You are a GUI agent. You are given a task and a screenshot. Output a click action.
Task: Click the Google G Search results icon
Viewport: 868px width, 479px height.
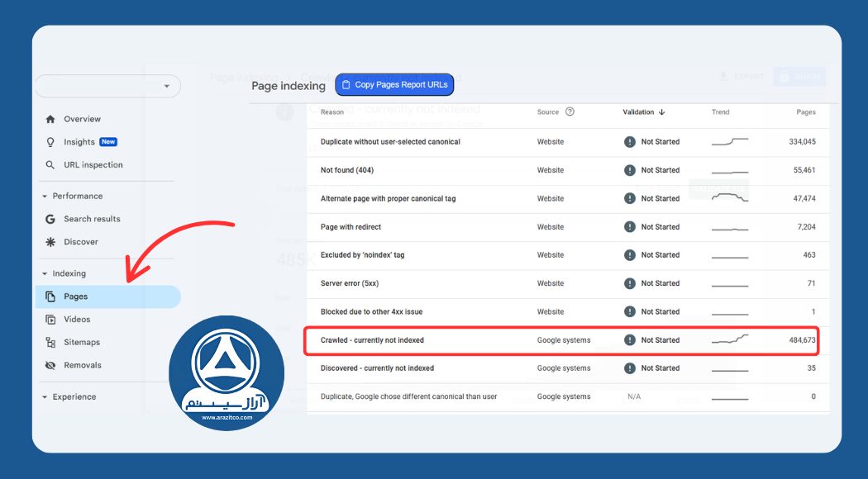coord(50,219)
